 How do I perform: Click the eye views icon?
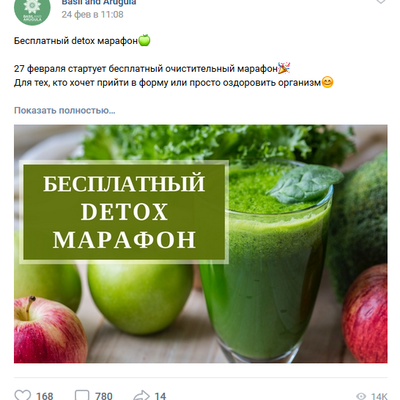361,396
